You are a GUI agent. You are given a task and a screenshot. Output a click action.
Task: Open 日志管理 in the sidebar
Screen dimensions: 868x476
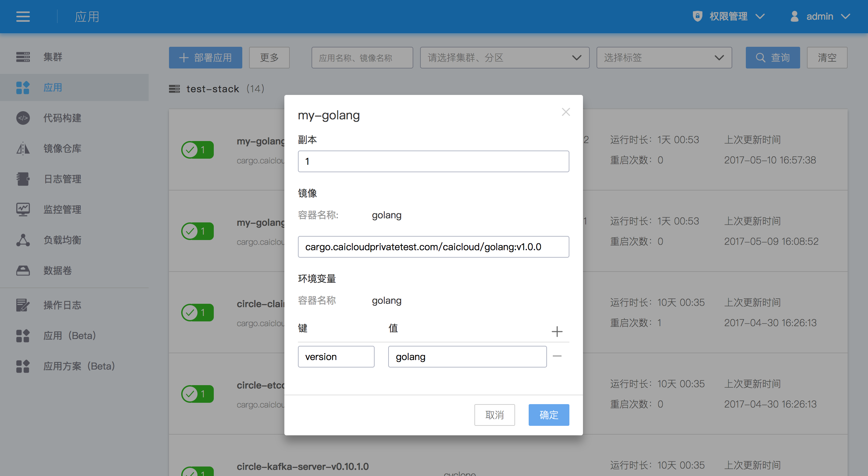pos(62,179)
